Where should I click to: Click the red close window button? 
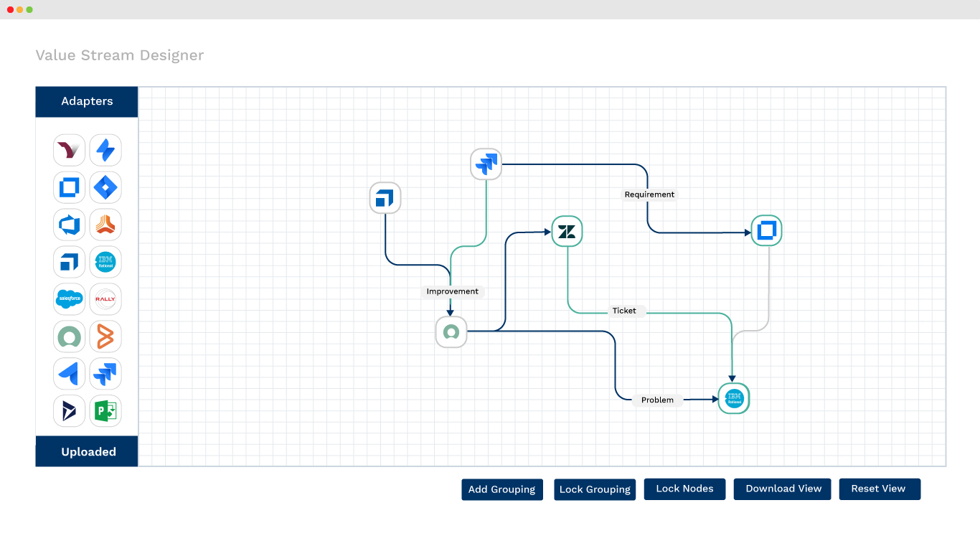[10, 9]
